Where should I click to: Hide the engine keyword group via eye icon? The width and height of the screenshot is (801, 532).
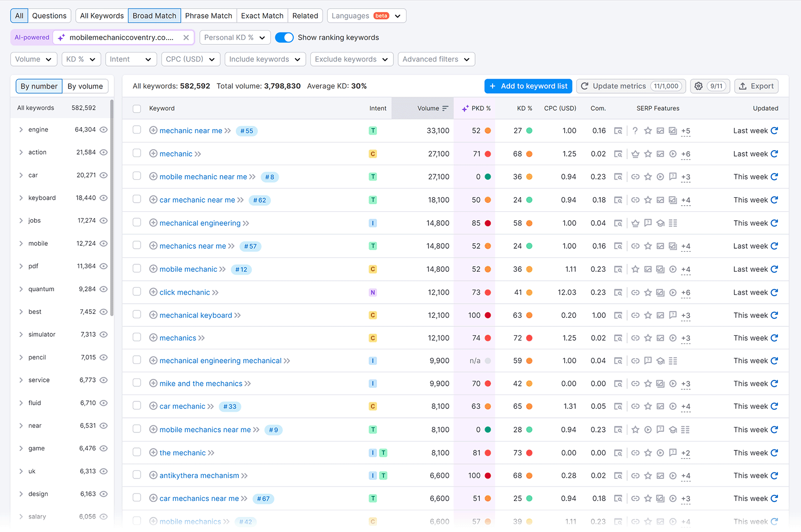coord(104,129)
